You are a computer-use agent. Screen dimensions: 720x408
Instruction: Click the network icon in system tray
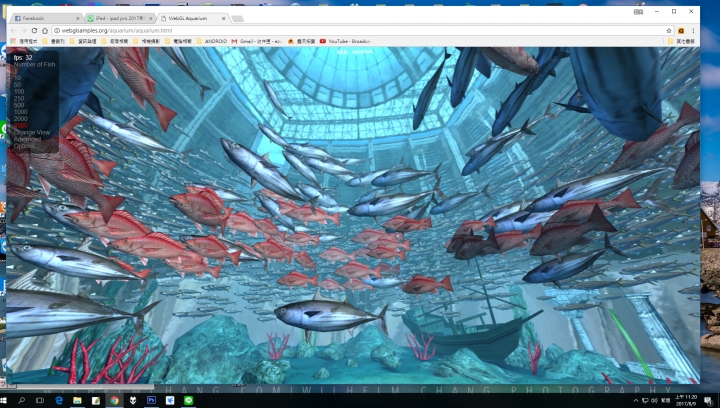pos(645,401)
